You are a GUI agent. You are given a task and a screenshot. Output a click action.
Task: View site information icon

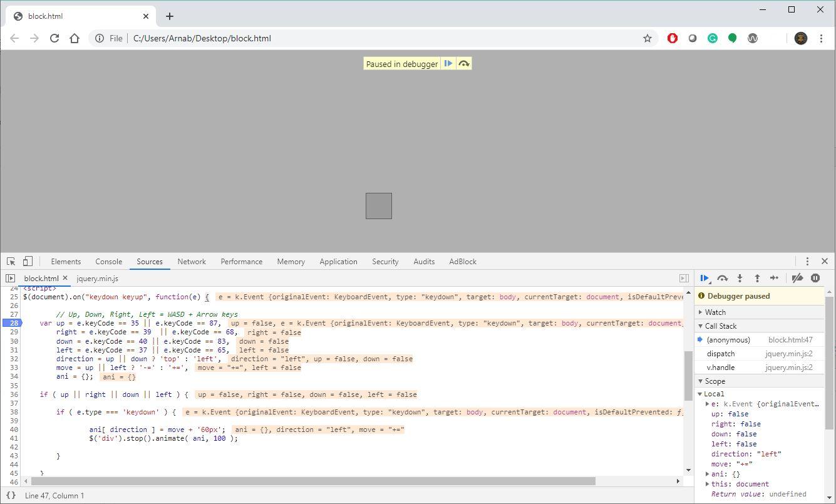pyautogui.click(x=99, y=38)
